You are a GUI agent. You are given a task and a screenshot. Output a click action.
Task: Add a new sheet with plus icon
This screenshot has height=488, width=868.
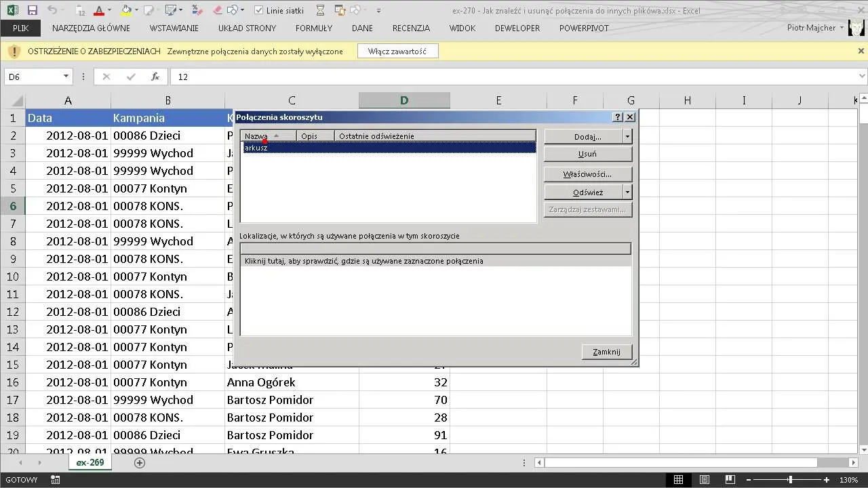click(x=140, y=462)
